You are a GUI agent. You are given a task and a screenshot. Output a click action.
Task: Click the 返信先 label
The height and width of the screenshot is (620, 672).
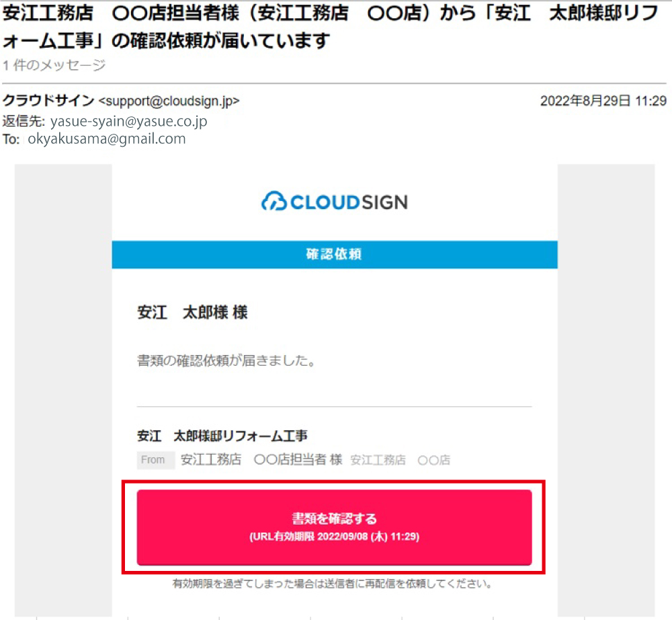pos(23,121)
